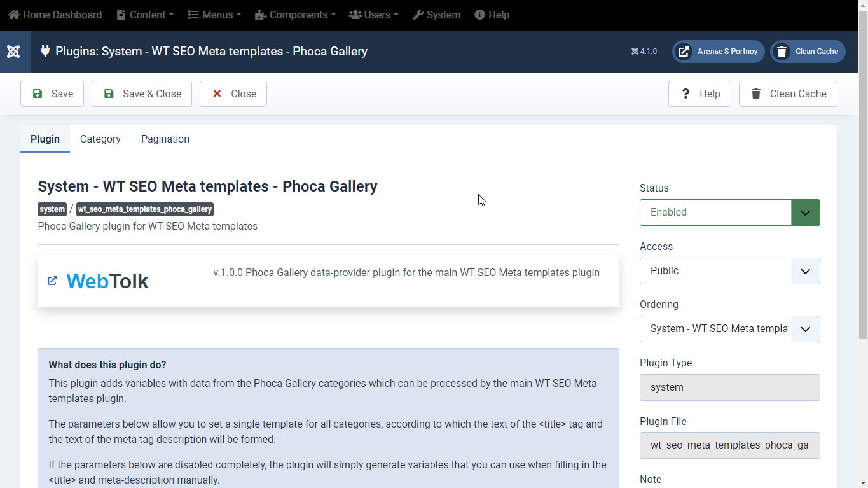This screenshot has height=488, width=868.
Task: Click the Help question mark toolbar button
Action: (699, 94)
